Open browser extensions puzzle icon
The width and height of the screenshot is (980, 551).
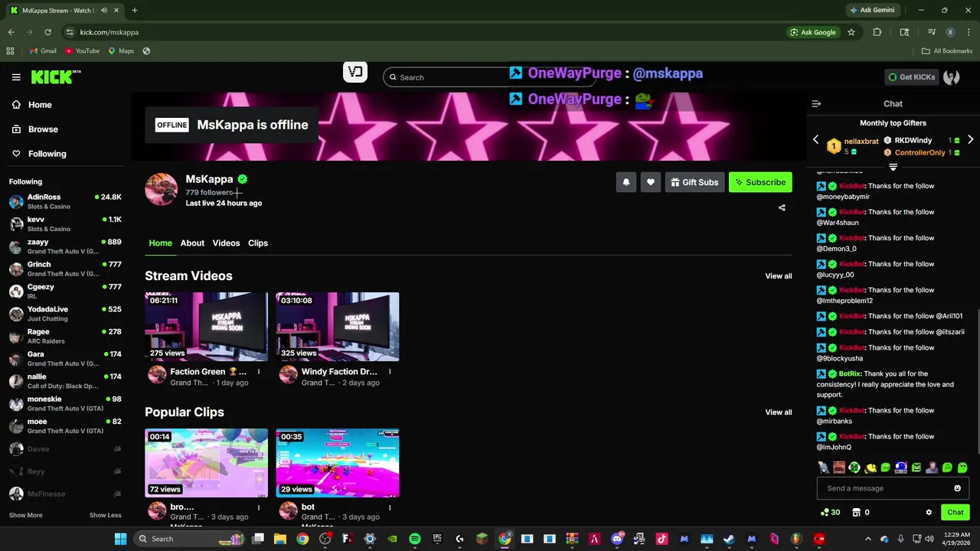point(877,32)
